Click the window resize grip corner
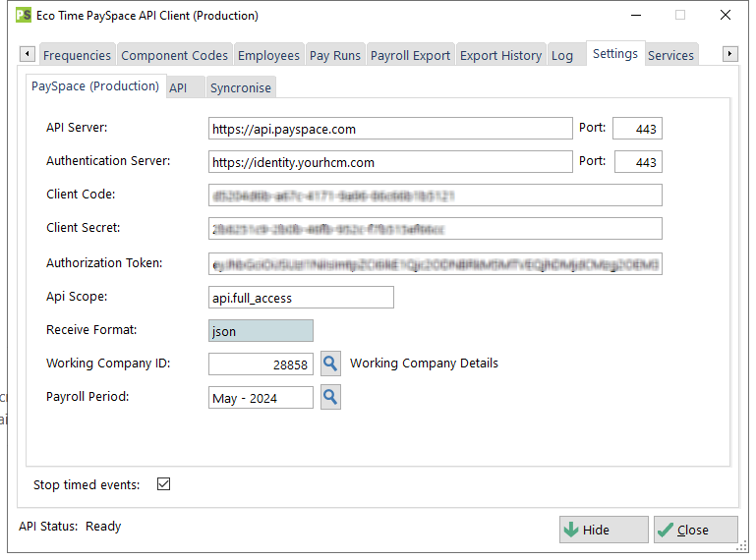756x560 pixels. click(742, 546)
